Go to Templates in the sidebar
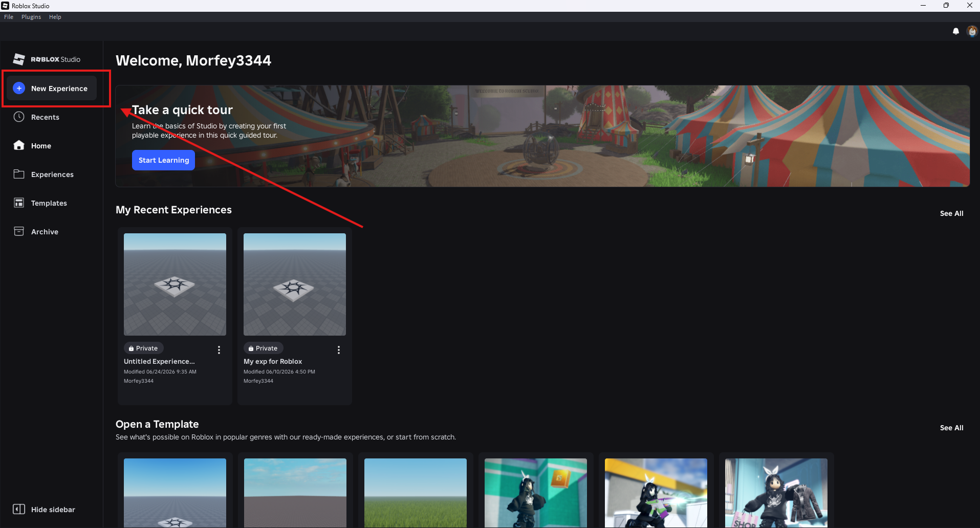Image resolution: width=980 pixels, height=528 pixels. pyautogui.click(x=49, y=203)
